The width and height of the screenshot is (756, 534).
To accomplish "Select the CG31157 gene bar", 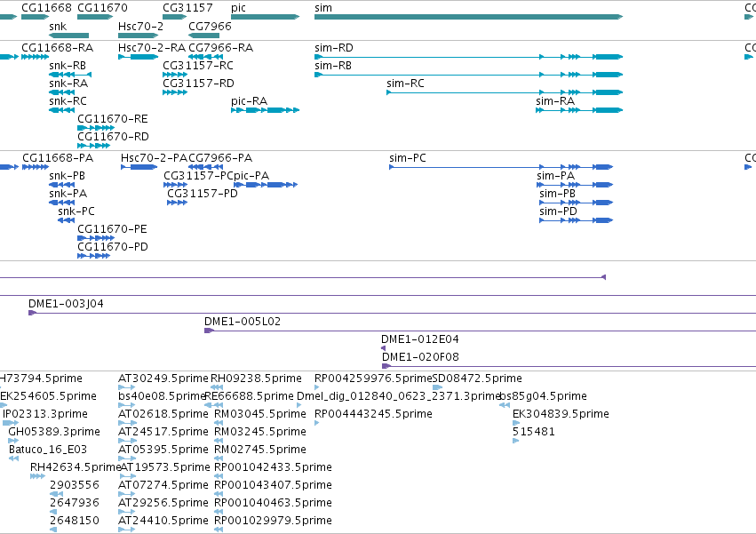I will tap(174, 17).
